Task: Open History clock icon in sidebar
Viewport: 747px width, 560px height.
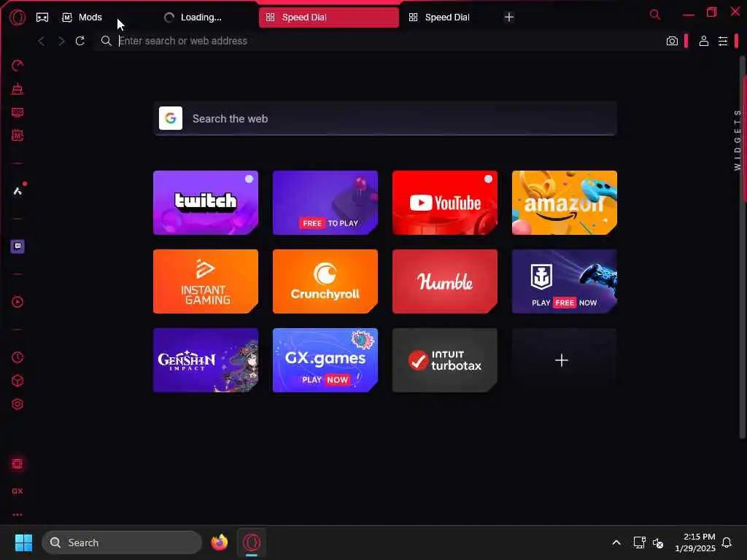Action: coord(18,357)
